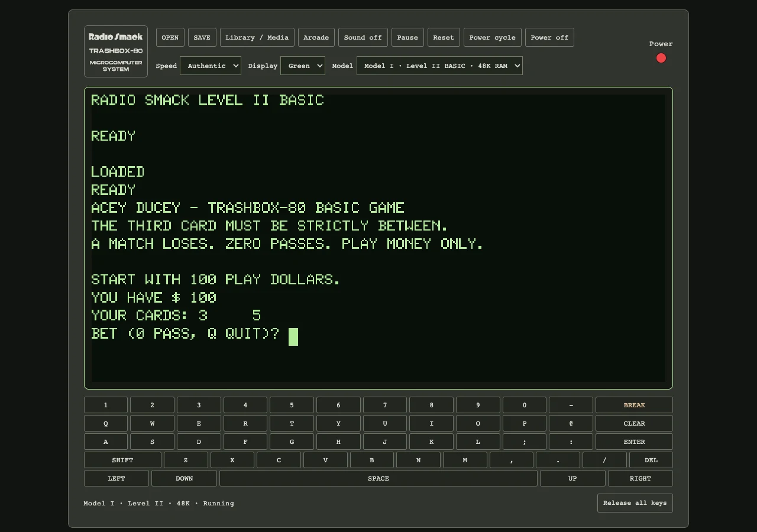
Task: Tap the DOWN arrow key
Action: pyautogui.click(x=185, y=478)
